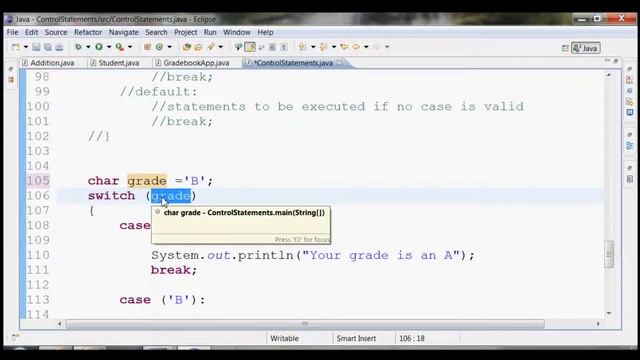Screen dimensions: 640x360
Task: Open the Next Annotation dropdown arrow
Action: 313,47
